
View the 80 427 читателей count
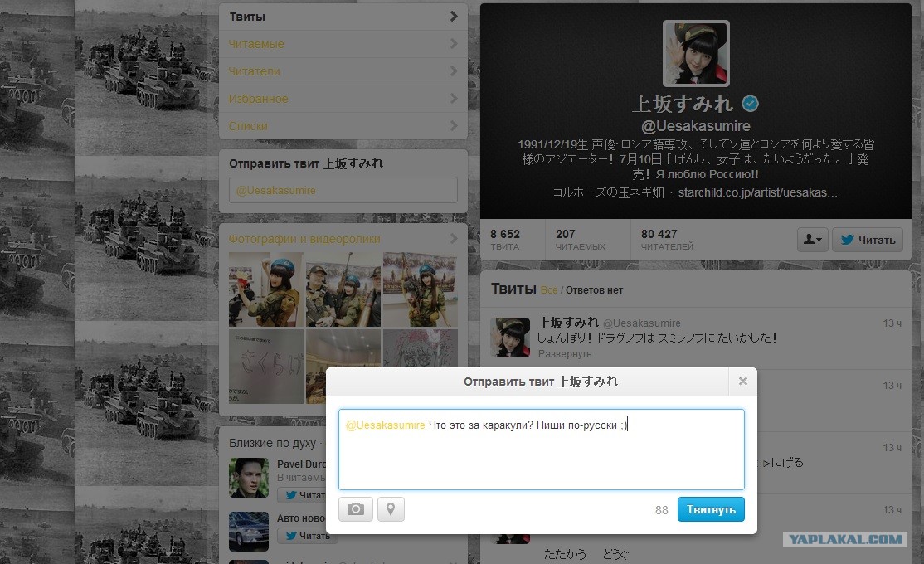click(x=667, y=239)
